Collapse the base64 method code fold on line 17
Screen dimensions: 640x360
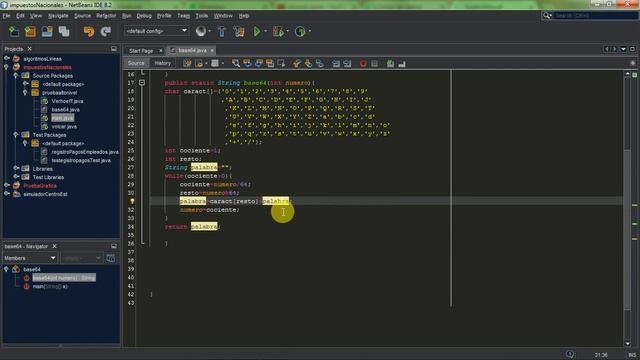pos(142,83)
